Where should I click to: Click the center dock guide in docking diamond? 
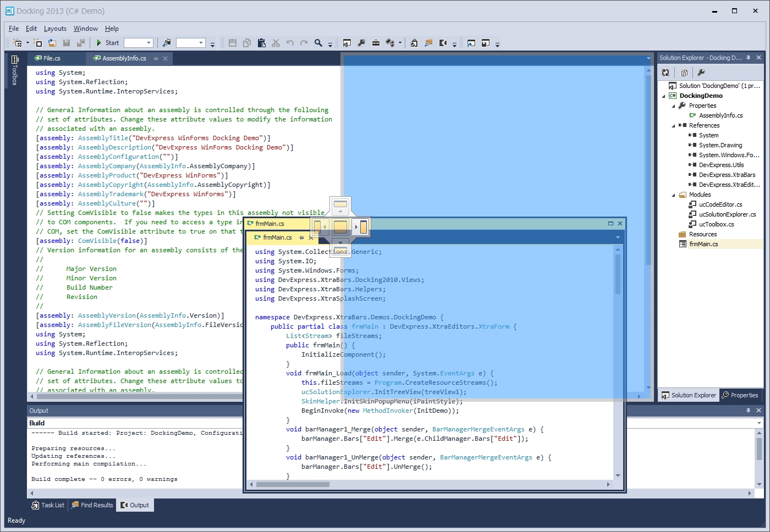pyautogui.click(x=340, y=226)
